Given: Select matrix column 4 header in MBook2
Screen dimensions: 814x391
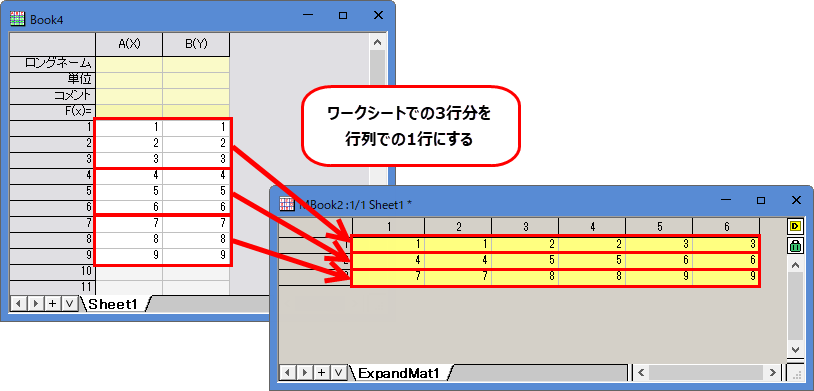Looking at the screenshot, I should click(592, 226).
